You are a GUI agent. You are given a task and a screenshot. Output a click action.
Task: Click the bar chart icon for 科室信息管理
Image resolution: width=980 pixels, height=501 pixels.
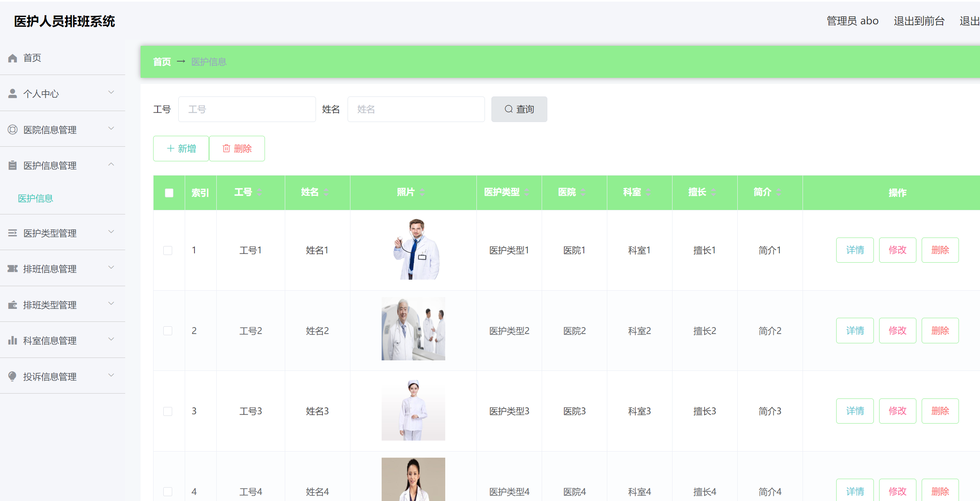click(x=12, y=340)
